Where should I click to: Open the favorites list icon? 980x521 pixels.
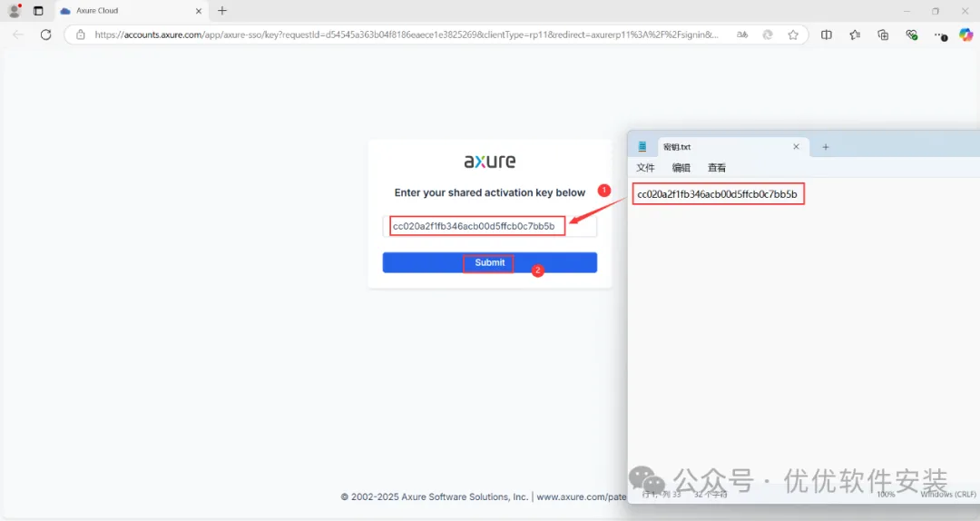pyautogui.click(x=855, y=34)
